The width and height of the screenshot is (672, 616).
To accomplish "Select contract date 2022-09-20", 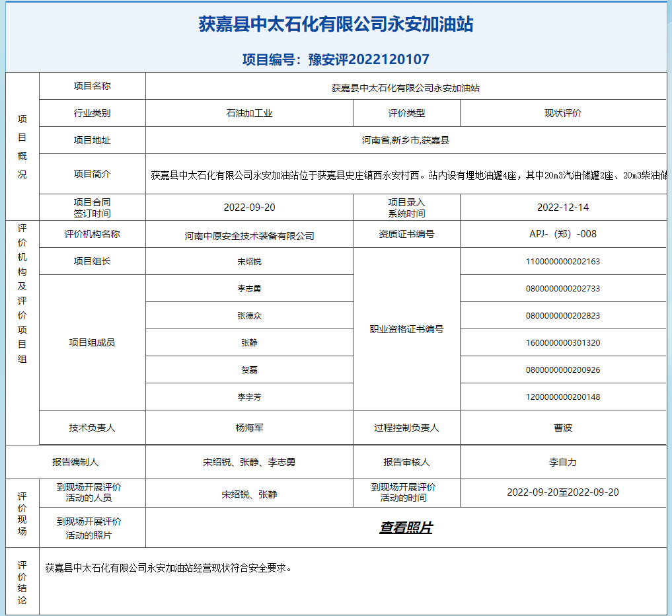I will coord(249,208).
